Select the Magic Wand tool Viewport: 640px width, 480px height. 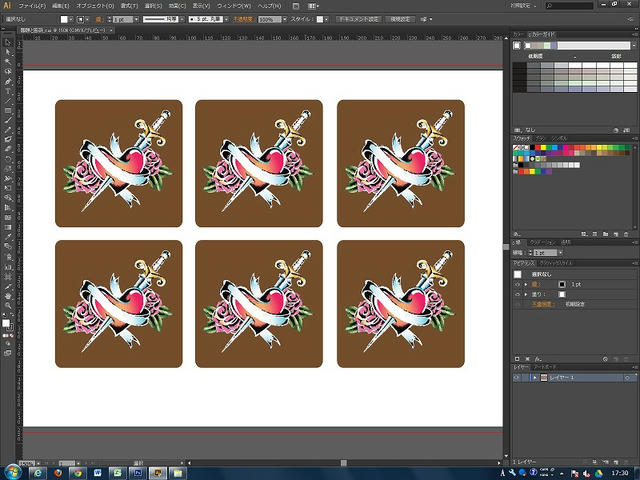[8, 62]
